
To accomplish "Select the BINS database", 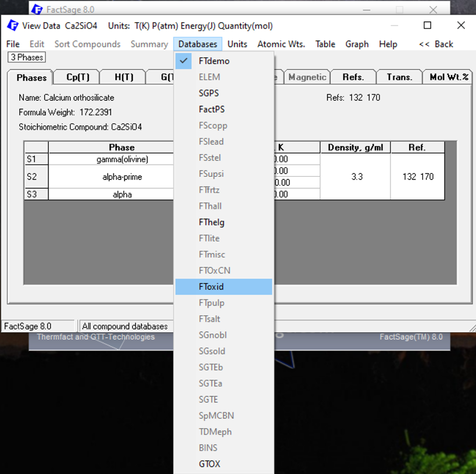I will [x=224, y=448].
